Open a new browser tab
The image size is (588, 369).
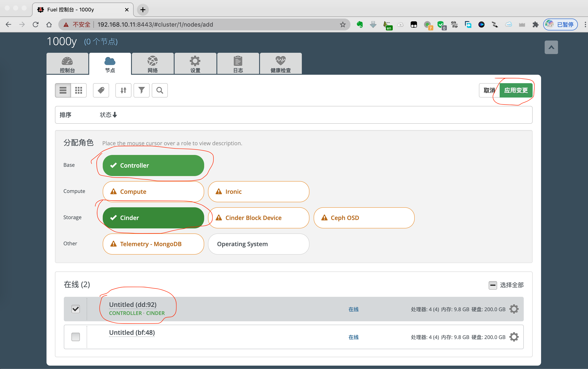click(x=143, y=10)
